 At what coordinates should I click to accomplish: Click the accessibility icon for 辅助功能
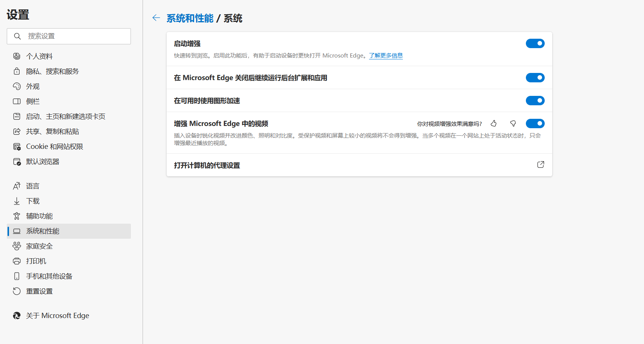pos(17,216)
